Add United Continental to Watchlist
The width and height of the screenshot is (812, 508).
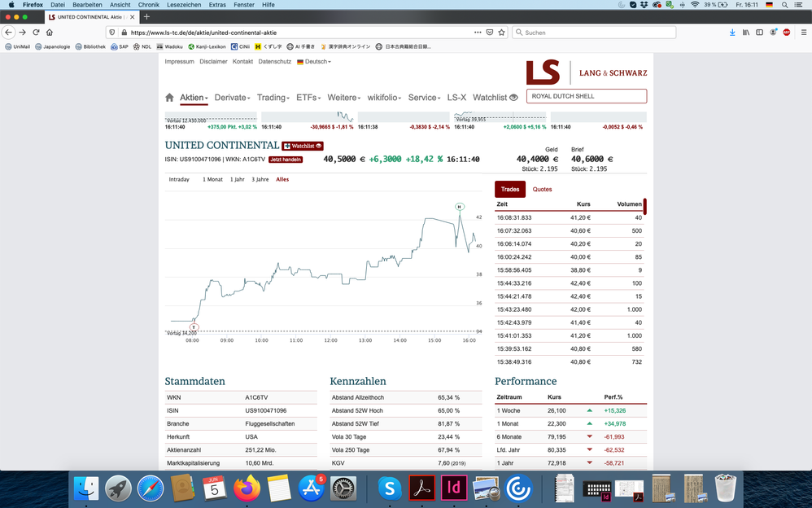(x=303, y=146)
